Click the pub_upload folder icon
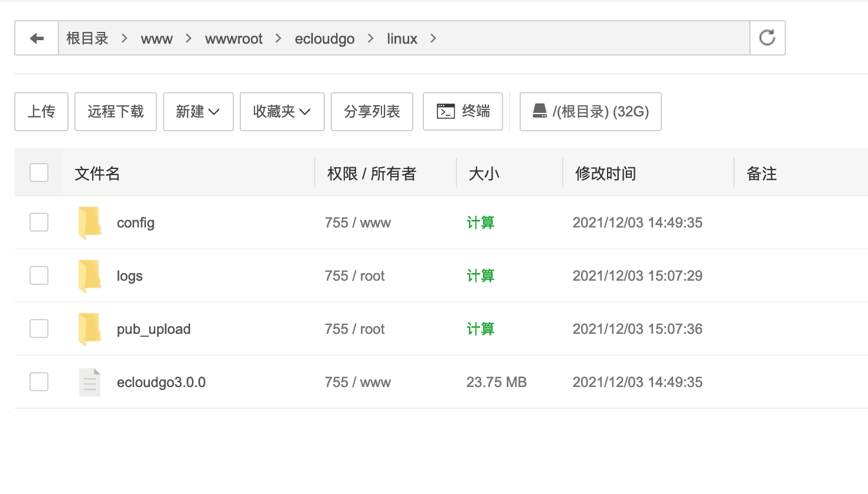Screen dimensions: 868x494 click(90, 329)
